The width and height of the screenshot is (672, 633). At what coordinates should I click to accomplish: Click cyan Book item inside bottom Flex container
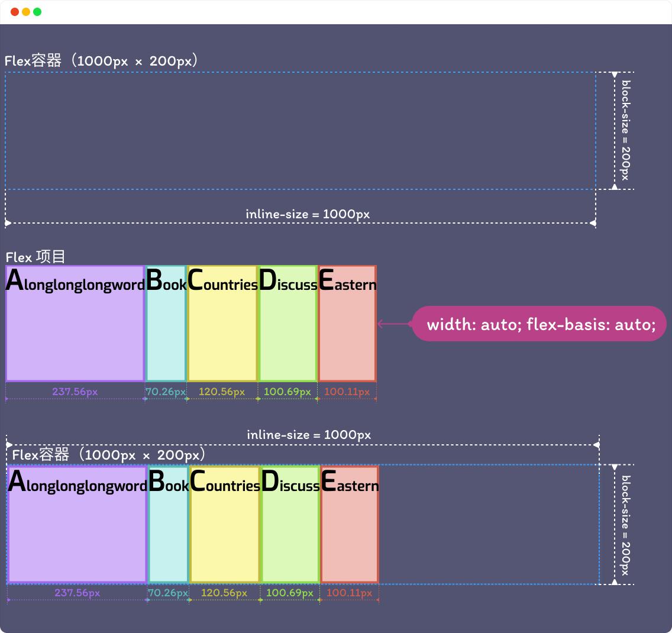pos(169,532)
